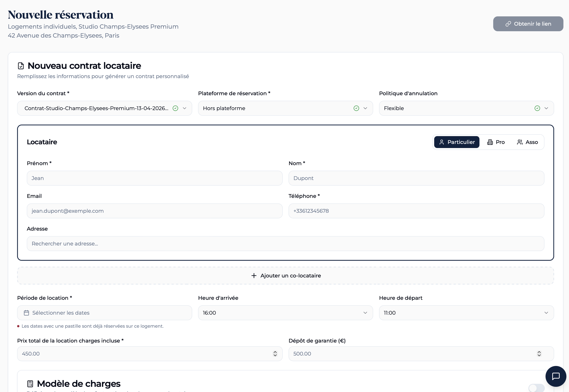
Task: Click the Téléphone input field
Action: pos(416,211)
